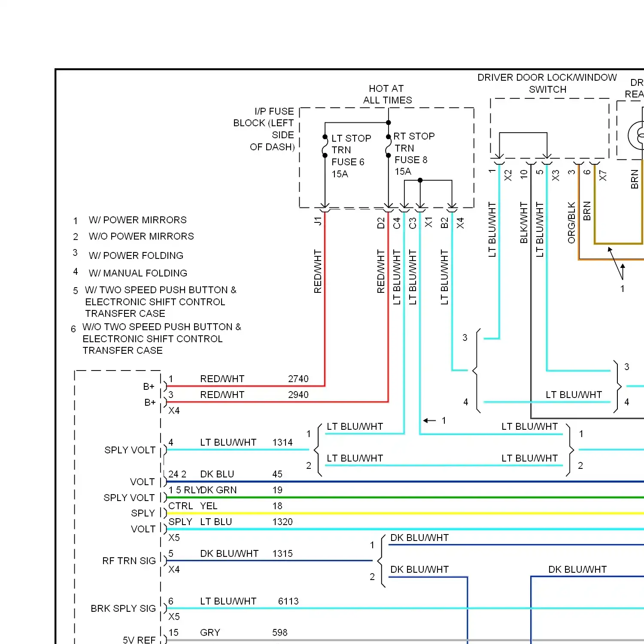Viewport: 644px width, 644px height.
Task: Select door switch connector label "X2"
Action: point(508,176)
